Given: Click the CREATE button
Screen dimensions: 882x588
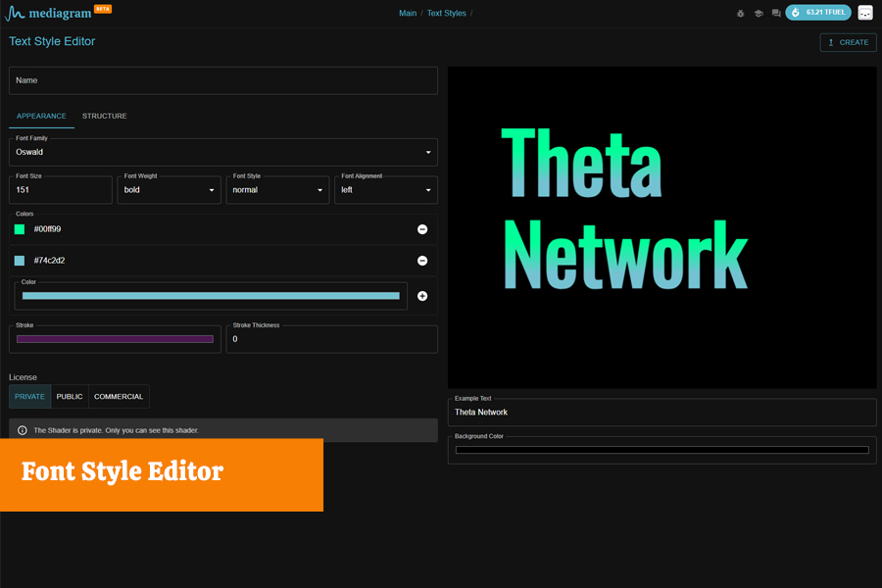Looking at the screenshot, I should click(848, 42).
